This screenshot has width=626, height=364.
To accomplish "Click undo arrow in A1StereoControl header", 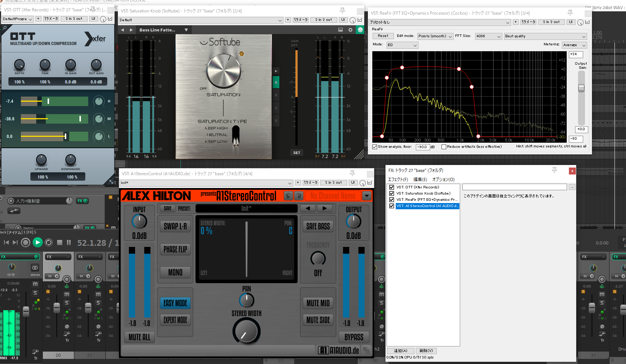I will point(288,196).
